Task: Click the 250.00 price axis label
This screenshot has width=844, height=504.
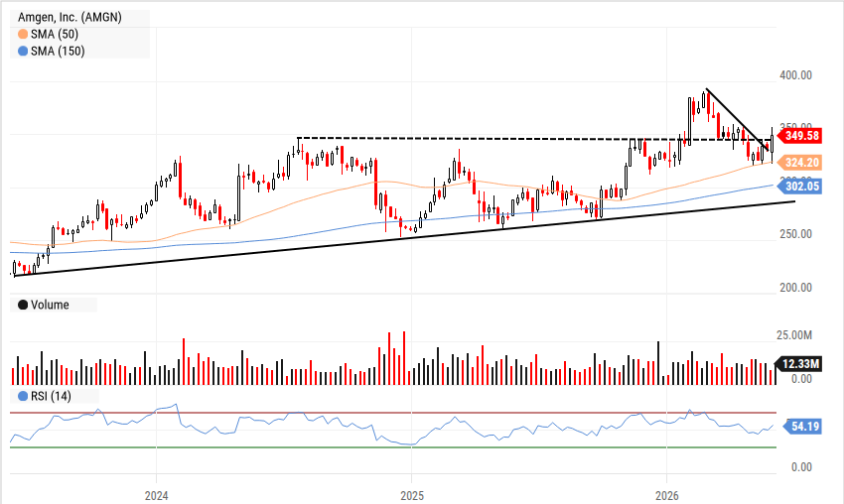Action: pyautogui.click(x=795, y=234)
